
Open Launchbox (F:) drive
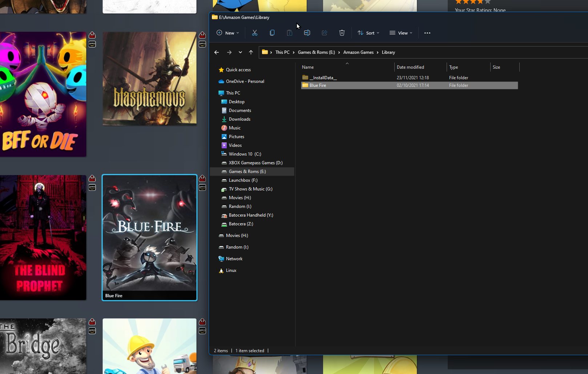[x=239, y=180]
